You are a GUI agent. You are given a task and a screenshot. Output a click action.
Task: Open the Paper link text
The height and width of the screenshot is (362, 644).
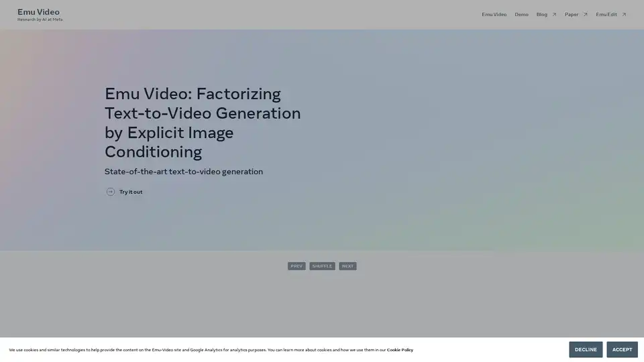point(572,14)
